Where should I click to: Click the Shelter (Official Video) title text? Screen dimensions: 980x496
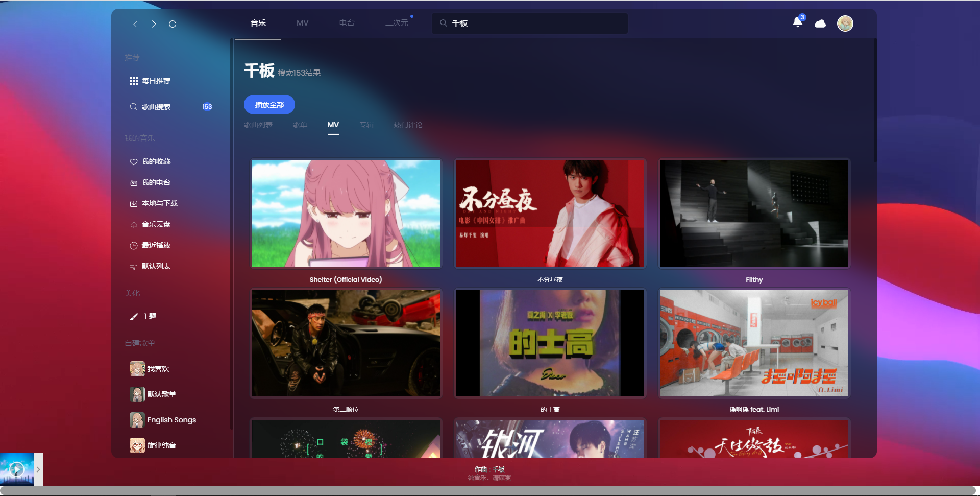[346, 280]
